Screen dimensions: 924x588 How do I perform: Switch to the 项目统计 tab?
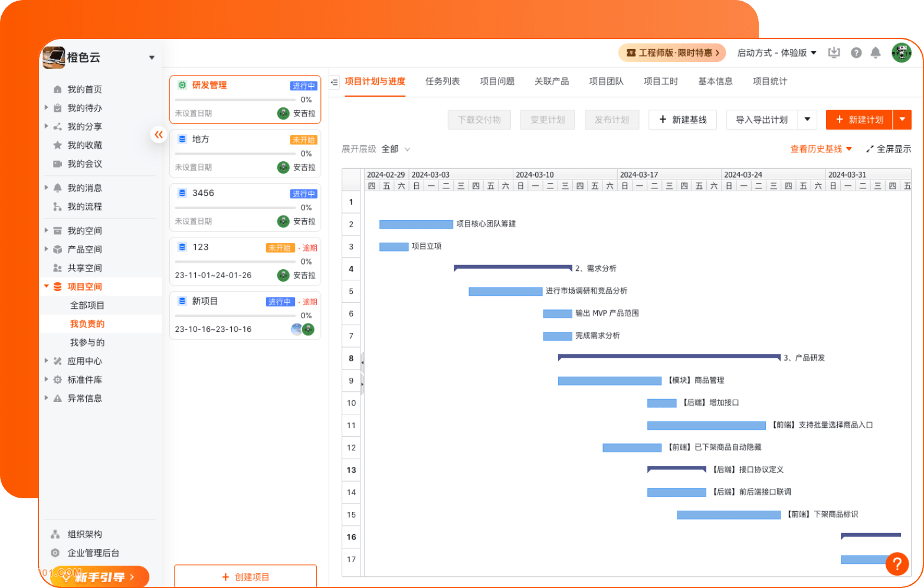coord(769,81)
